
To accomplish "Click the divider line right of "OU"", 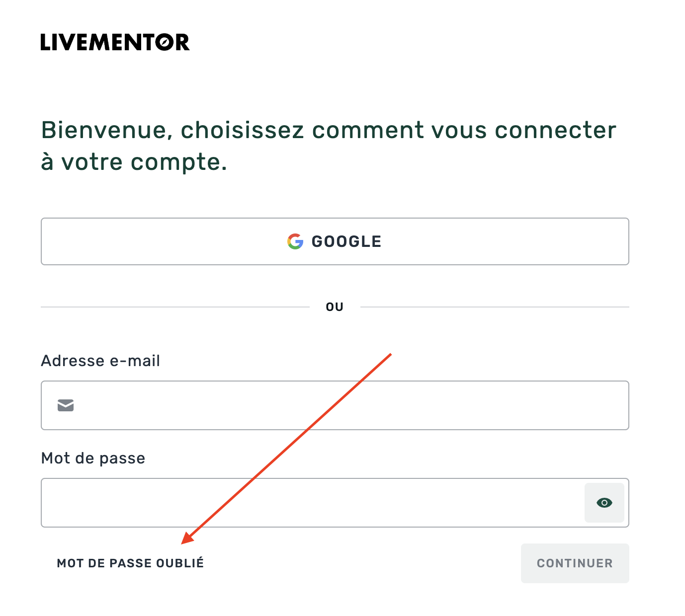I will click(495, 307).
